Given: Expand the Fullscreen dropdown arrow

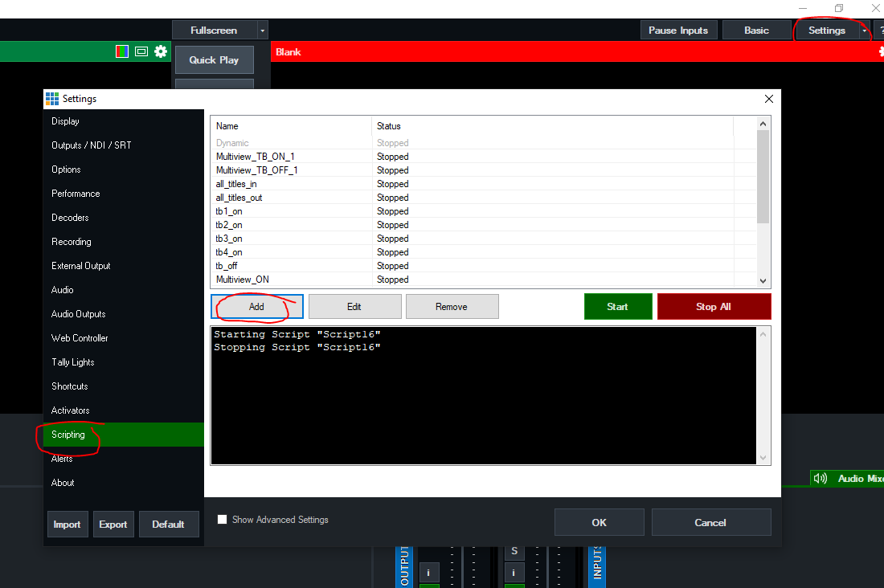Looking at the screenshot, I should (262, 31).
